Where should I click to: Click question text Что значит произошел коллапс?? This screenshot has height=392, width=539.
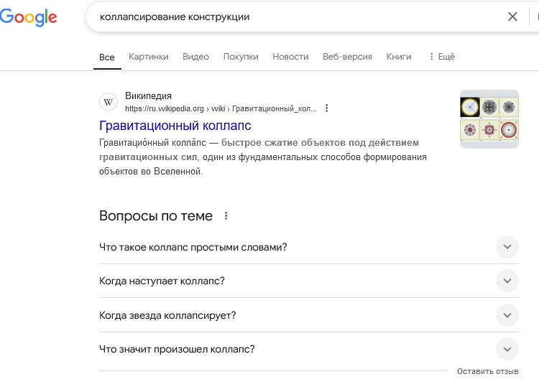point(177,350)
